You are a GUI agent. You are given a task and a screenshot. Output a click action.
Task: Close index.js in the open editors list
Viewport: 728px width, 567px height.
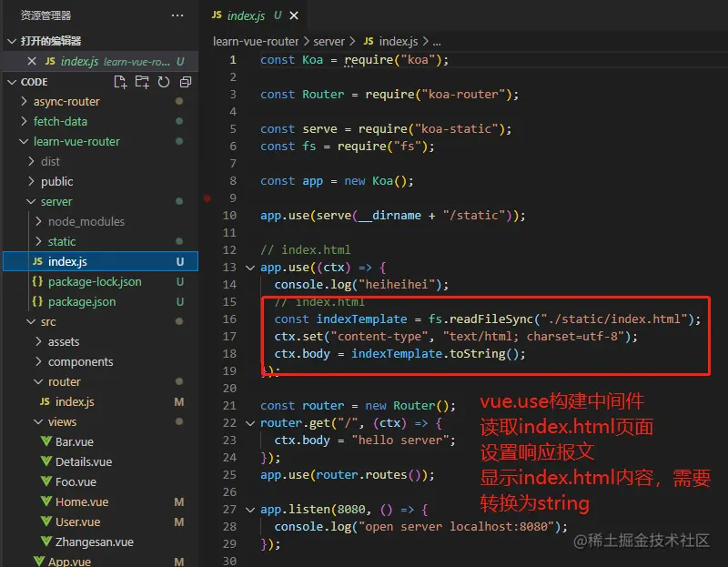(32, 61)
